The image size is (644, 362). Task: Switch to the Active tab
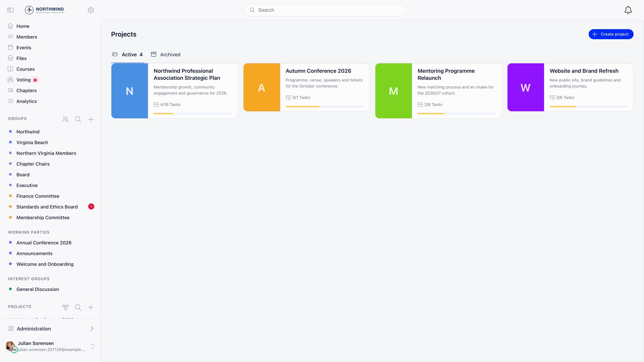click(x=127, y=54)
